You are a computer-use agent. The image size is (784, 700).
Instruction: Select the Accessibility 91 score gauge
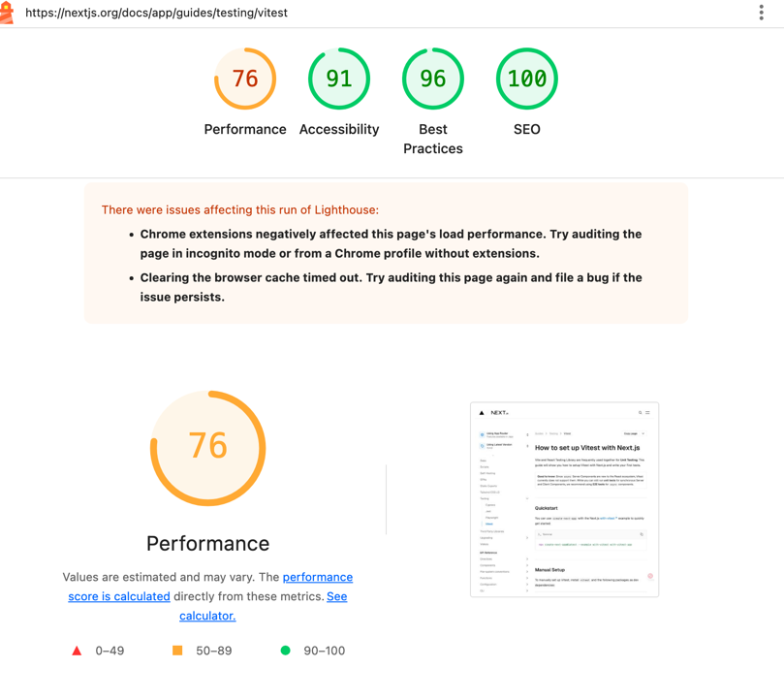pos(339,79)
